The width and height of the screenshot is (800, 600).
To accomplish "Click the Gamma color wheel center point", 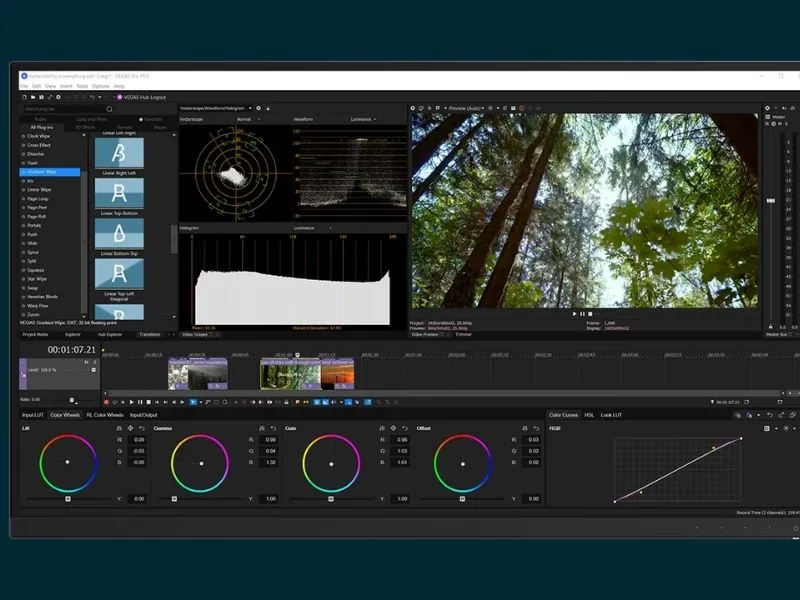I will [x=202, y=464].
